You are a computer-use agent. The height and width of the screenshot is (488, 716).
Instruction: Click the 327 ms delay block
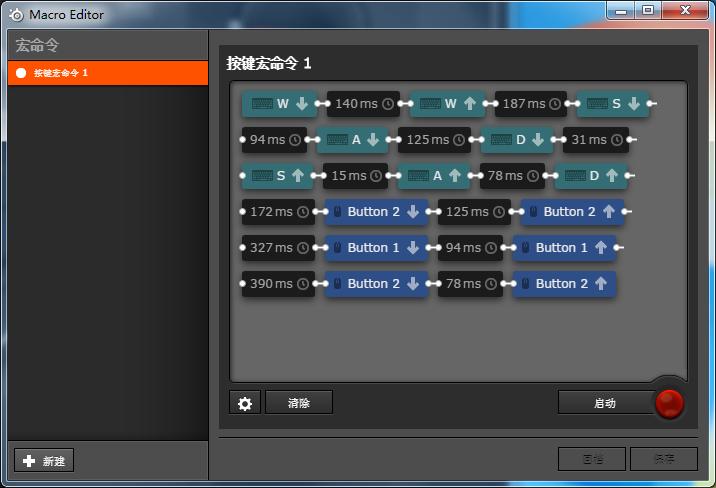tap(278, 248)
